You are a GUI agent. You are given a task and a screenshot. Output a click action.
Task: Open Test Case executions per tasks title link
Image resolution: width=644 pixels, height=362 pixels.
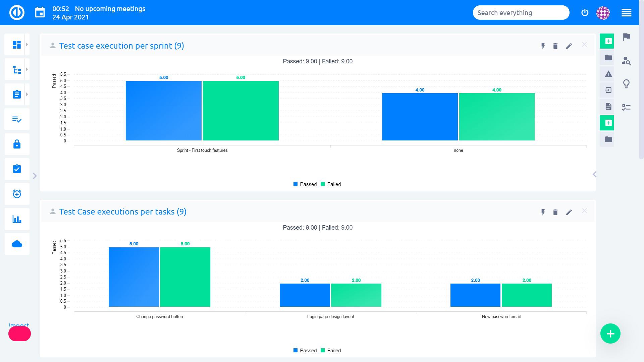click(122, 212)
